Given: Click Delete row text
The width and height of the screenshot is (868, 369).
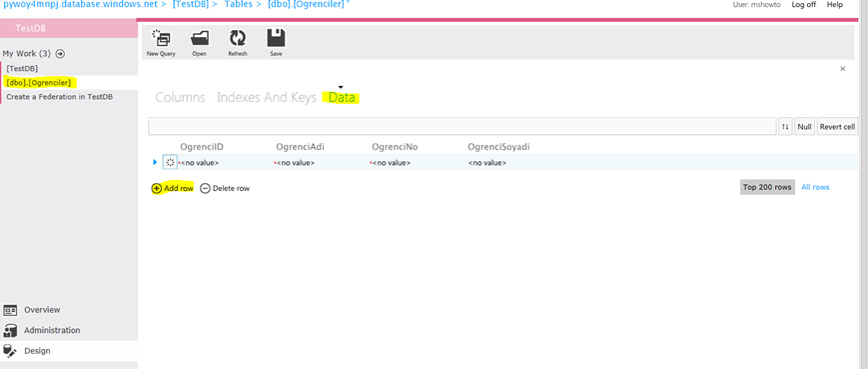Looking at the screenshot, I should (x=231, y=188).
